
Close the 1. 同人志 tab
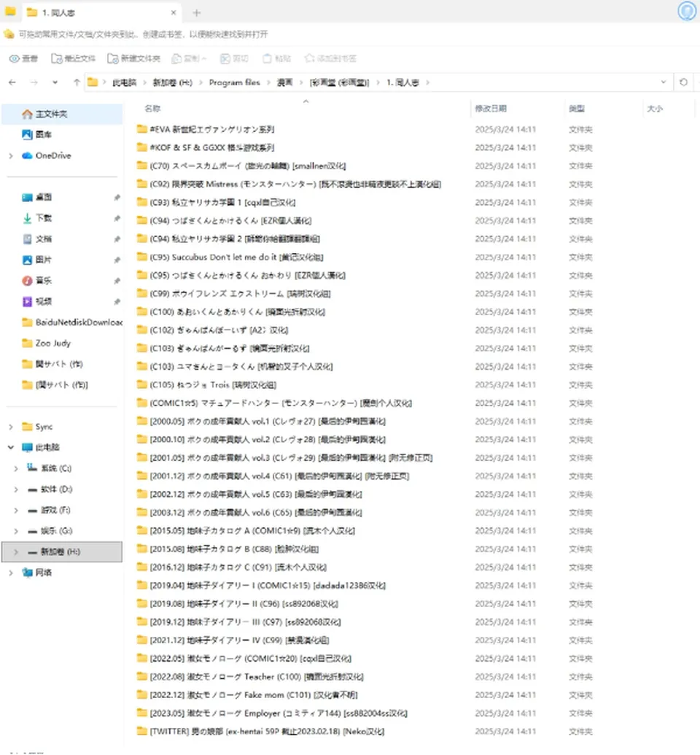point(174,13)
